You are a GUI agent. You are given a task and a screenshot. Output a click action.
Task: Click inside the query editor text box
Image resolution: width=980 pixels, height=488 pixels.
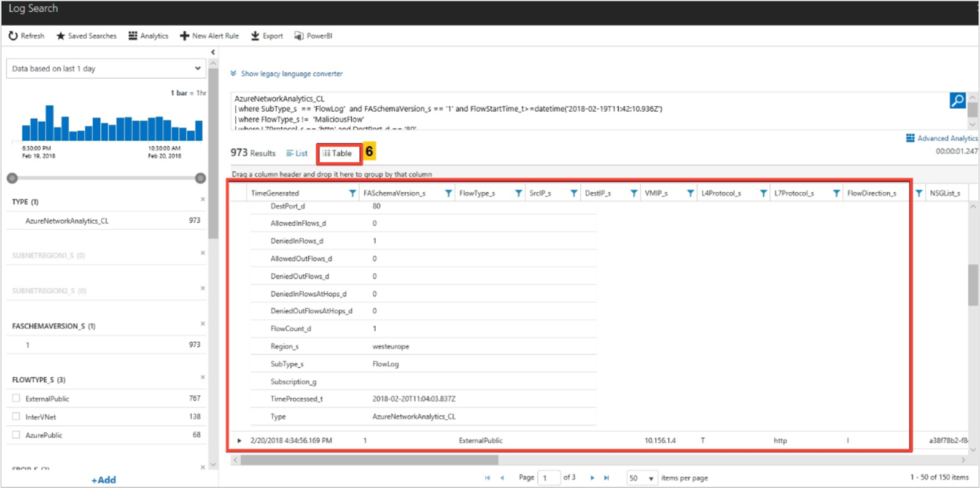point(588,111)
